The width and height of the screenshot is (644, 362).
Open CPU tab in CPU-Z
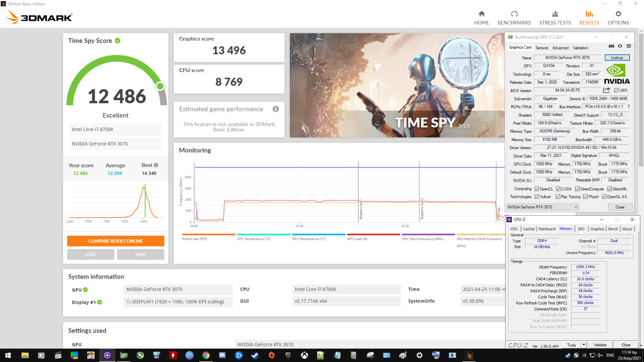(x=514, y=229)
